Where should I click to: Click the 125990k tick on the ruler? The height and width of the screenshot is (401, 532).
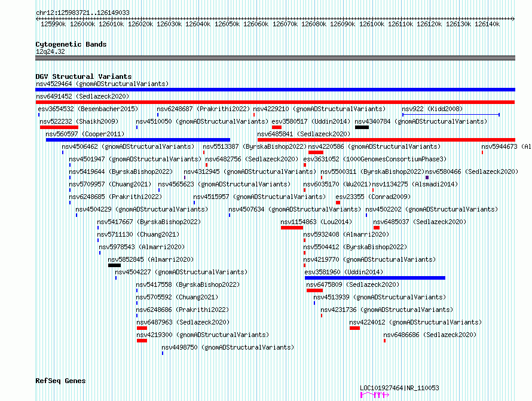tap(53, 24)
